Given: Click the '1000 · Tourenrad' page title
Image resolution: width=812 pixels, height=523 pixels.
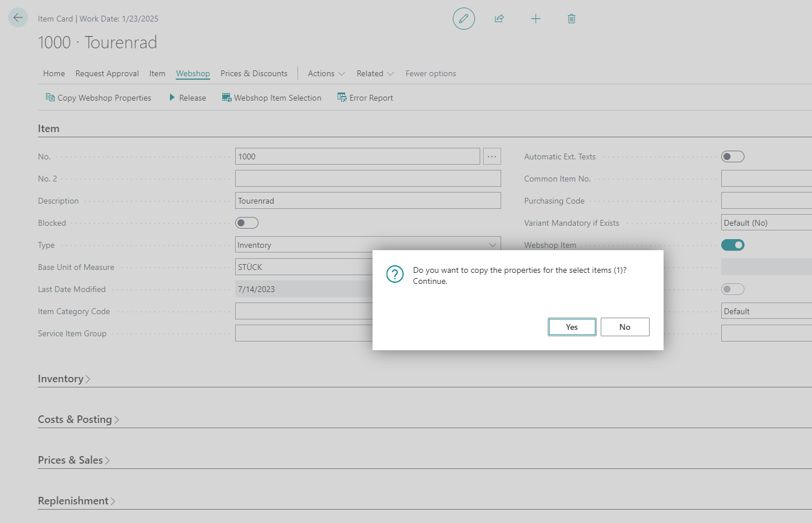Looking at the screenshot, I should (x=97, y=42).
